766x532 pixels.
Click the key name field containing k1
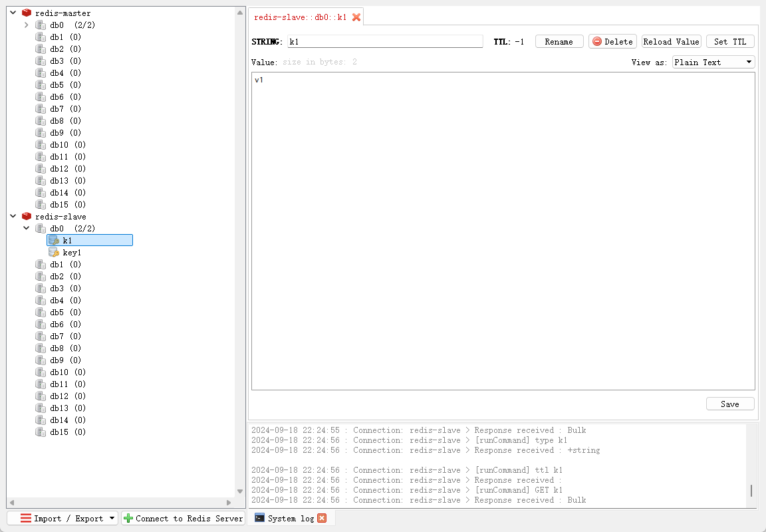click(x=385, y=41)
